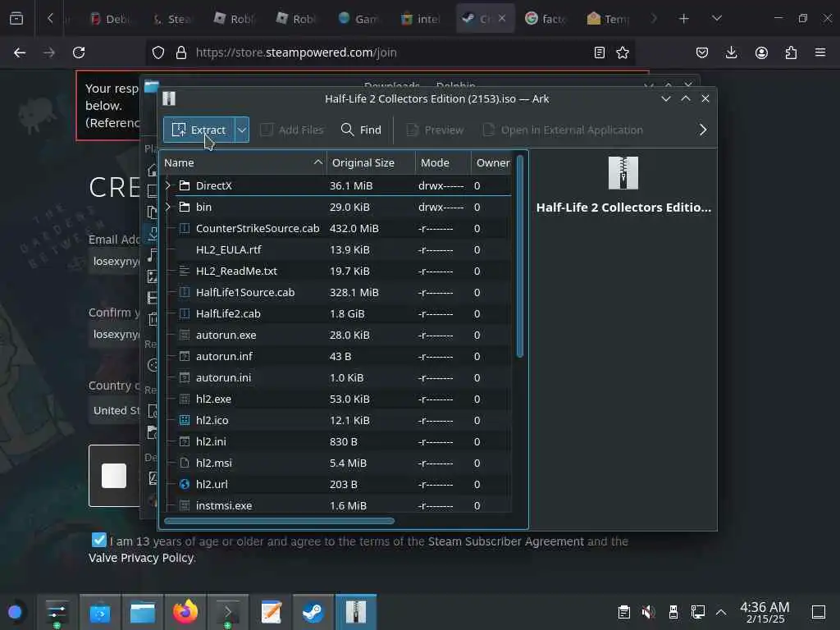Sort by Mode column header
This screenshot has height=630, width=840.
coord(442,163)
